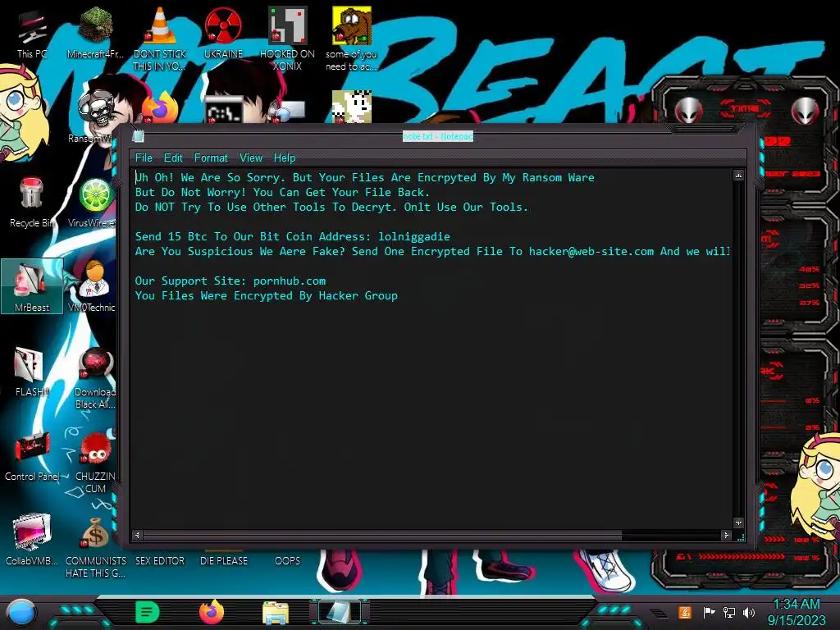Open the Java update tray icon
Screen dimensions: 840x630
click(x=684, y=612)
